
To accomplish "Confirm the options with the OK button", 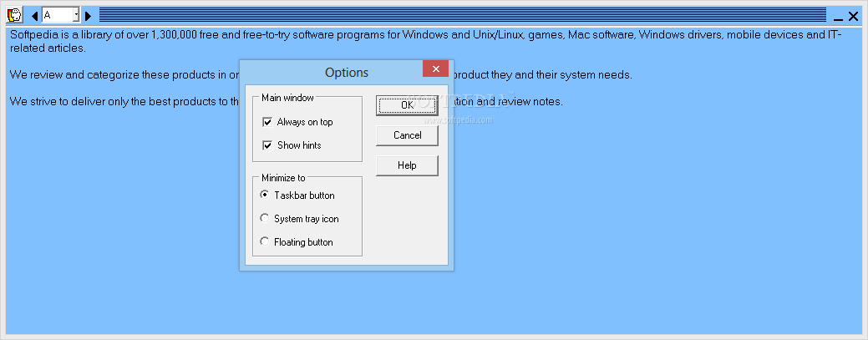I will 407,105.
